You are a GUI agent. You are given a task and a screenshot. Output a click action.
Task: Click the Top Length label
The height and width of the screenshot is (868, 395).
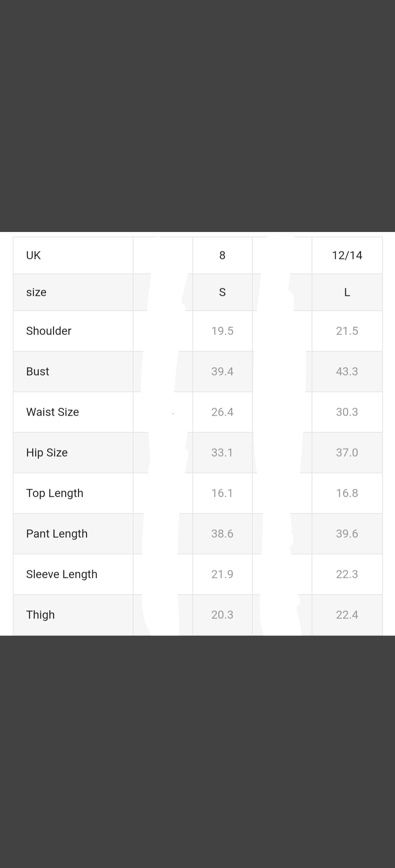click(x=55, y=493)
